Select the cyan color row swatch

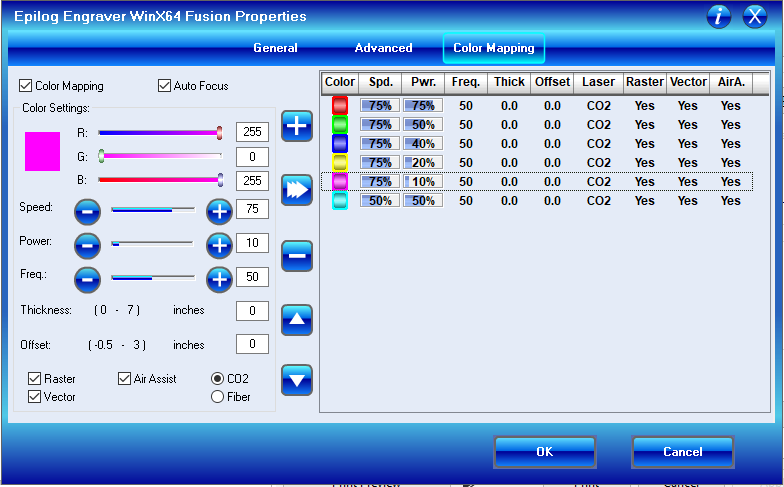(x=340, y=200)
